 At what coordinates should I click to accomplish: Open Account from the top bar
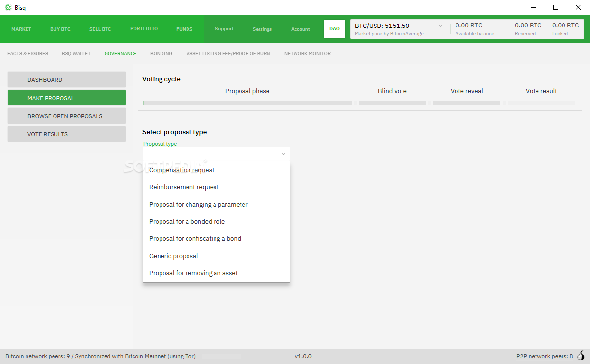point(300,29)
